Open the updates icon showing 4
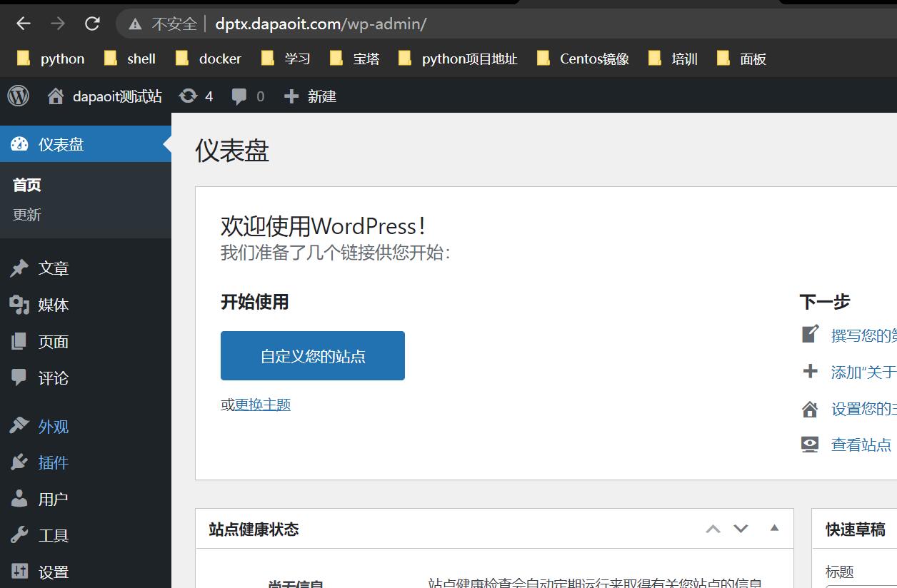The height and width of the screenshot is (588, 897). [x=189, y=96]
